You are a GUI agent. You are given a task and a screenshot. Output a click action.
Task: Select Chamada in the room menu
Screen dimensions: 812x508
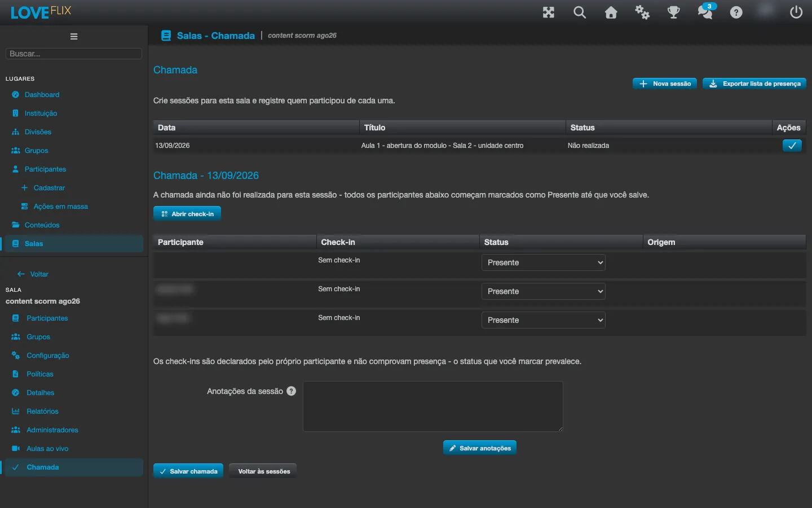[x=73, y=467]
